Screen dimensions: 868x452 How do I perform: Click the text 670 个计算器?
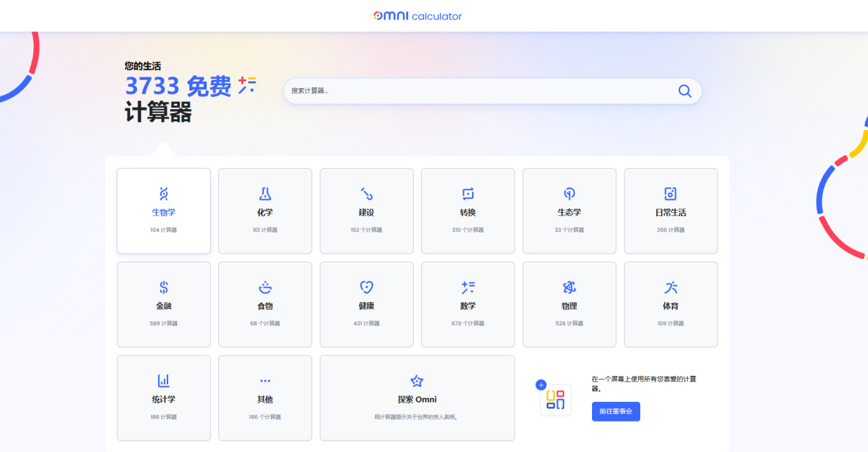coord(468,323)
